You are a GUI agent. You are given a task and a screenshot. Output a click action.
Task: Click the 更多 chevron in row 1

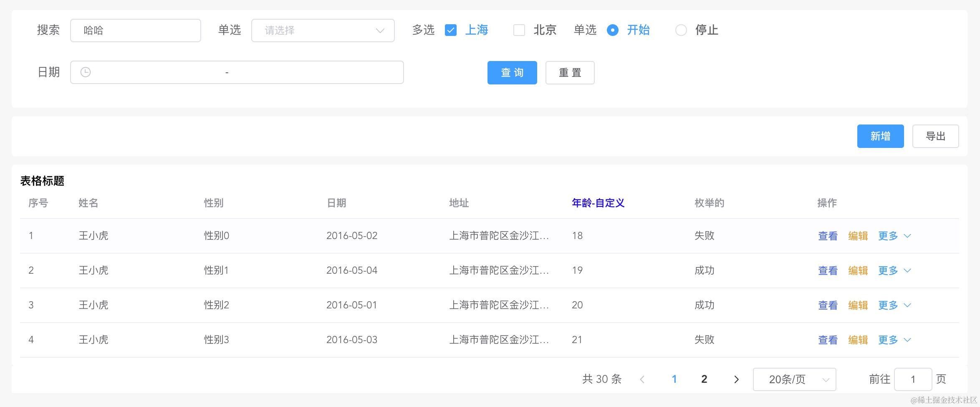[x=907, y=236]
